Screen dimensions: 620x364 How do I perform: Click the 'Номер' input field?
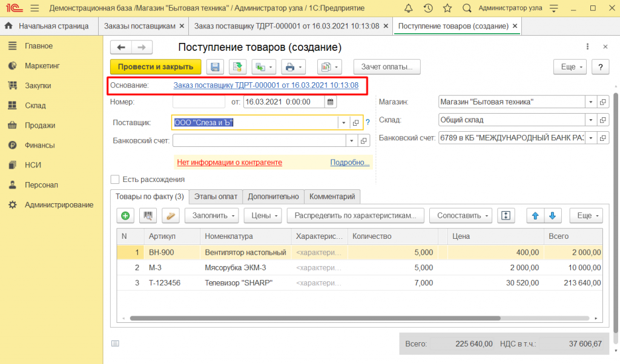198,102
